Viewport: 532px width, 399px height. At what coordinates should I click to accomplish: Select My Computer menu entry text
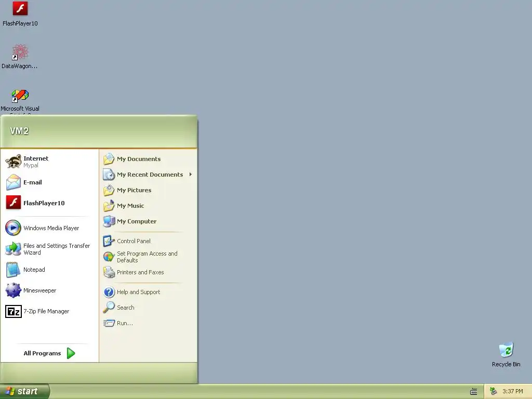pos(137,221)
